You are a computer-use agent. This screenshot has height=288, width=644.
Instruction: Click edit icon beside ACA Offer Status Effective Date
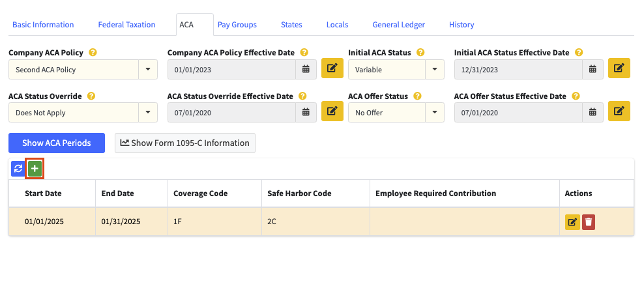click(619, 112)
